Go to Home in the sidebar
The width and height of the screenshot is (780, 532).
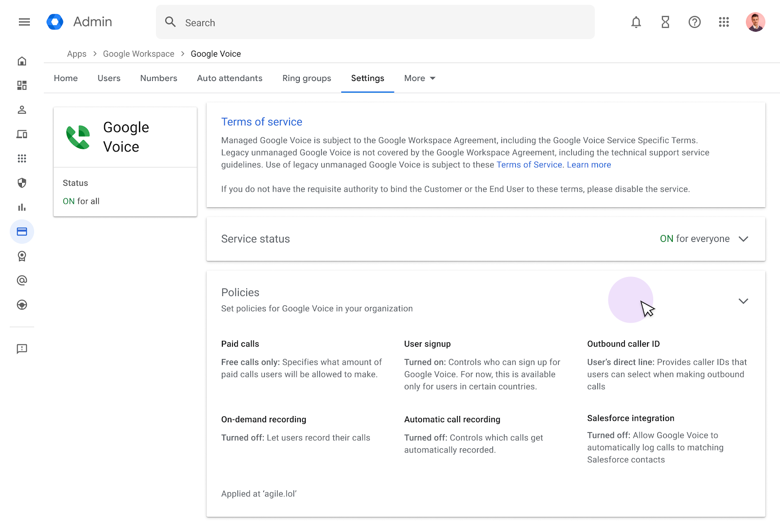click(22, 61)
